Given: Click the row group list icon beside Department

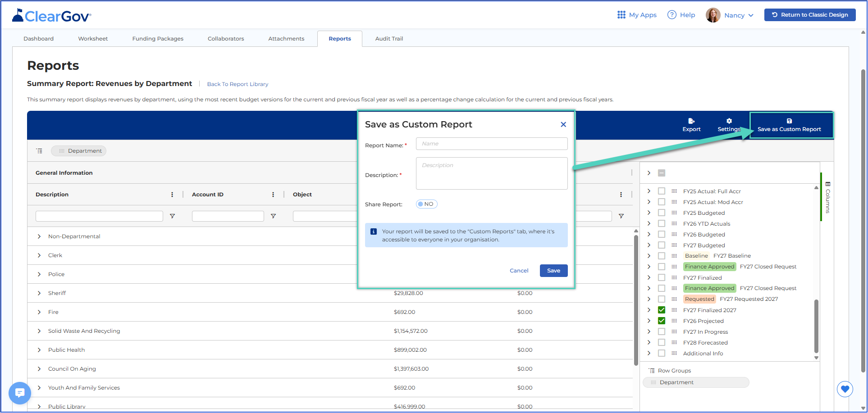Looking at the screenshot, I should pos(40,151).
